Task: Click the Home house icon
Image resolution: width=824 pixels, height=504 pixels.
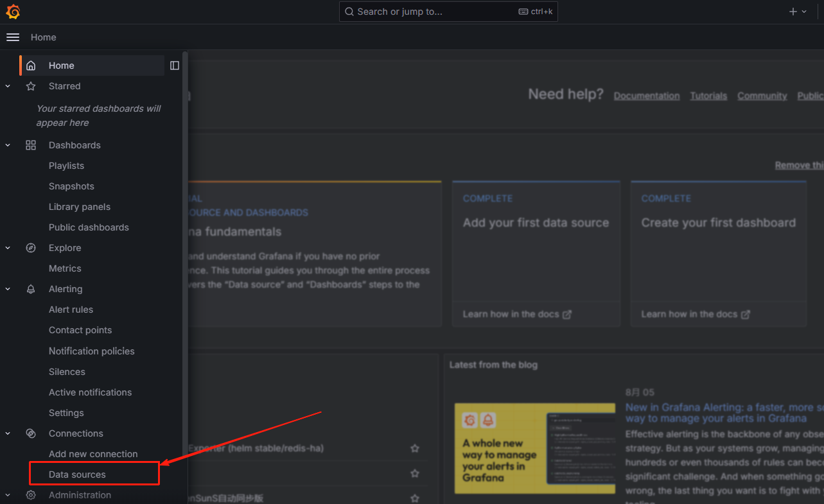Action: (31, 65)
